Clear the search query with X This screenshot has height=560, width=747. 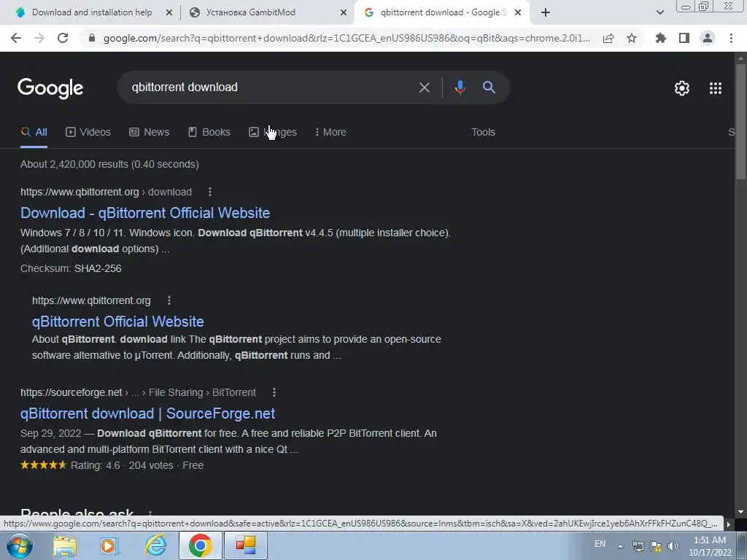(x=424, y=87)
